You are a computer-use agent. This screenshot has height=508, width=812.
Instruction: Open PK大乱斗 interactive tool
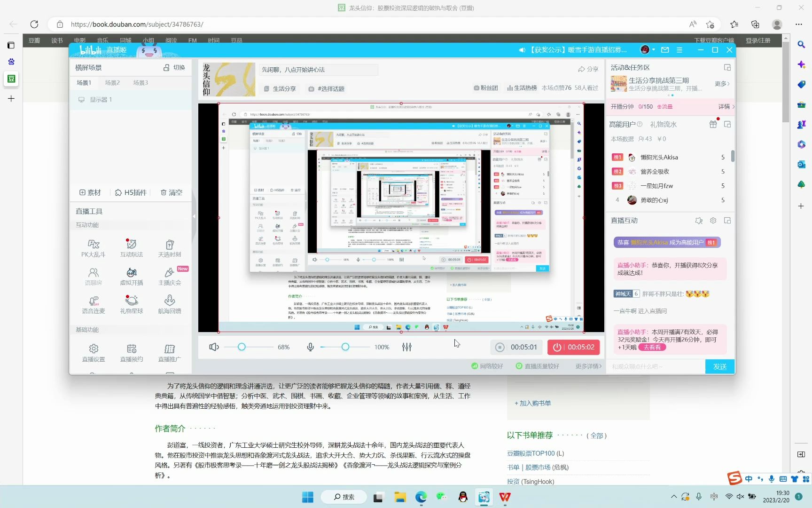93,248
